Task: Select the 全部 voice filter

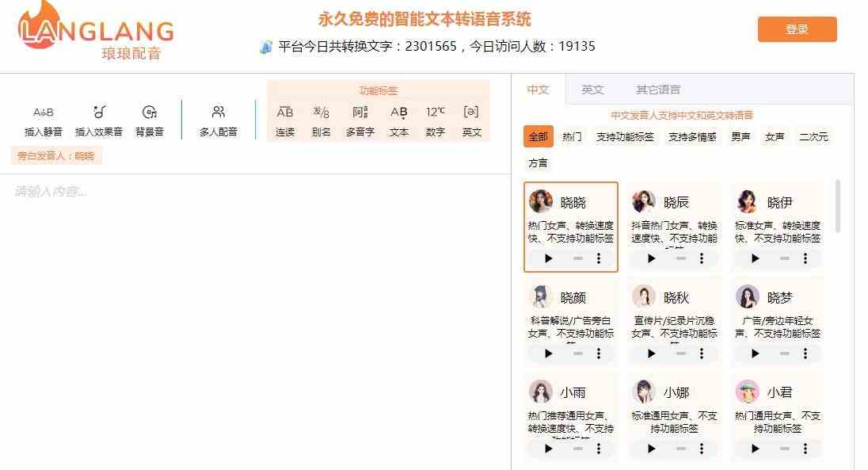Action: (x=538, y=136)
